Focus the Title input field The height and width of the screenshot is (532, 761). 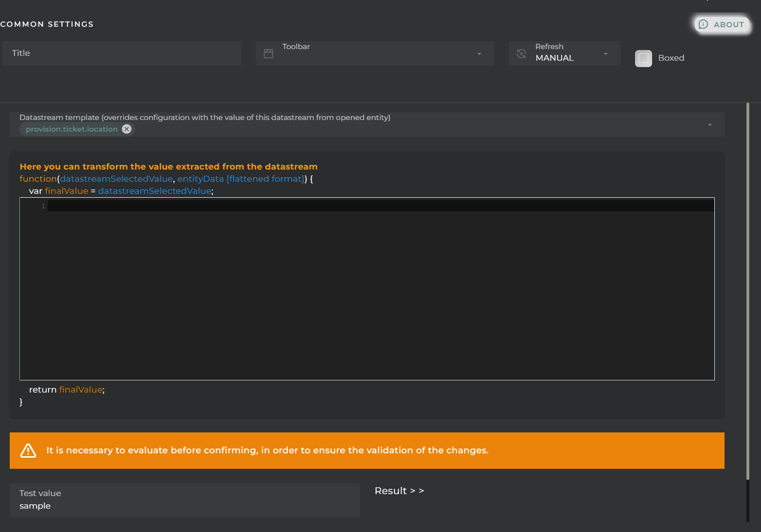tap(122, 53)
